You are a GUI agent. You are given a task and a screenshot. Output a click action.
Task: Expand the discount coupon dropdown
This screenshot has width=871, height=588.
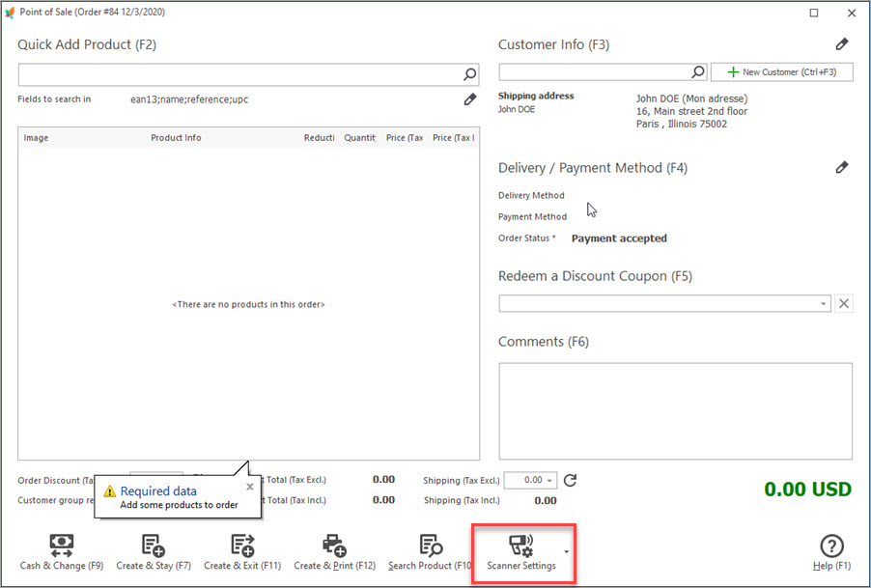823,304
